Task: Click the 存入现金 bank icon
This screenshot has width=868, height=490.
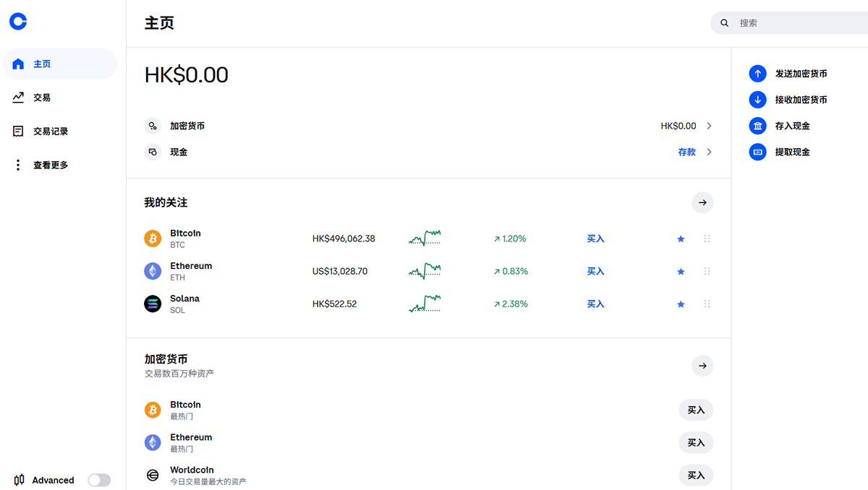Action: click(x=757, y=126)
